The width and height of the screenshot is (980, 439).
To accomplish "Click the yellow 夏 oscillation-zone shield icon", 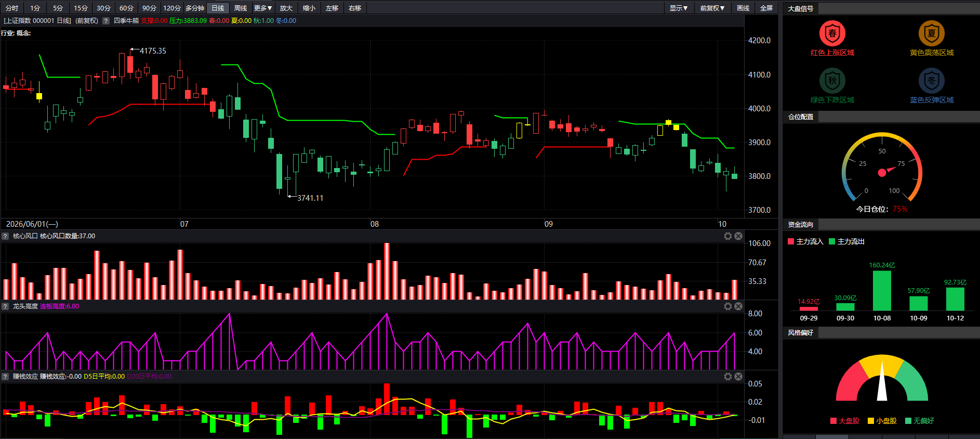I will pyautogui.click(x=932, y=33).
